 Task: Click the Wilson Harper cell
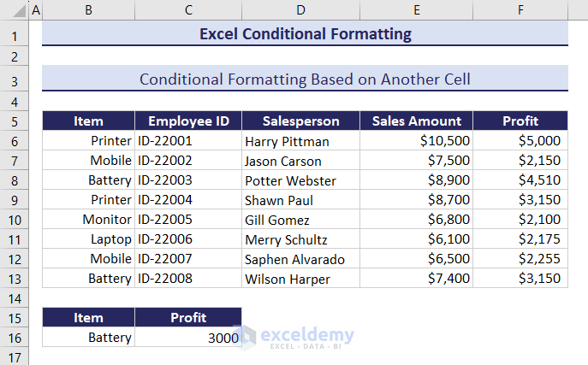tap(300, 279)
